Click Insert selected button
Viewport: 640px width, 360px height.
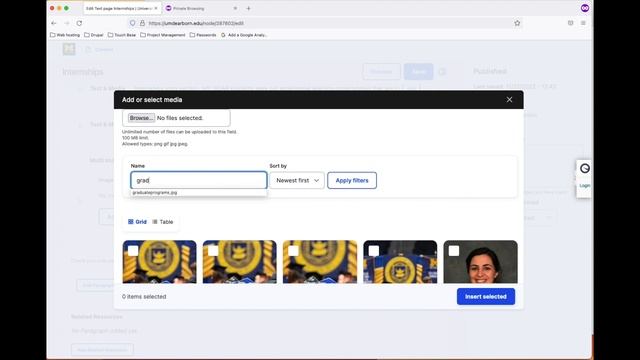486,296
